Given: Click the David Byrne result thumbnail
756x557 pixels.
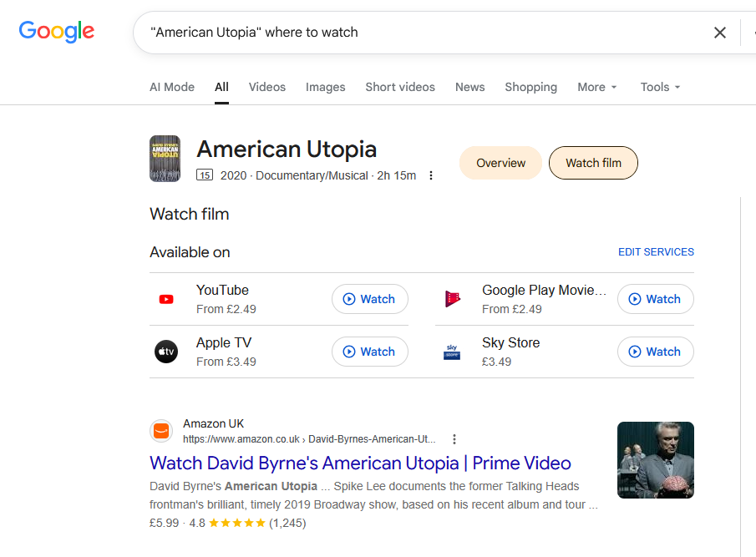Looking at the screenshot, I should click(656, 460).
